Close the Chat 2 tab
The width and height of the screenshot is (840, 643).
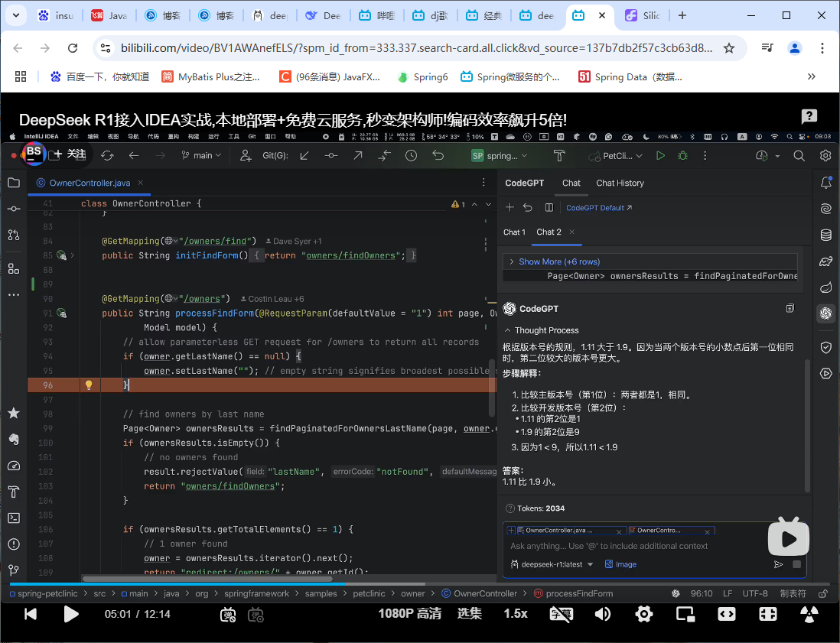[571, 232]
